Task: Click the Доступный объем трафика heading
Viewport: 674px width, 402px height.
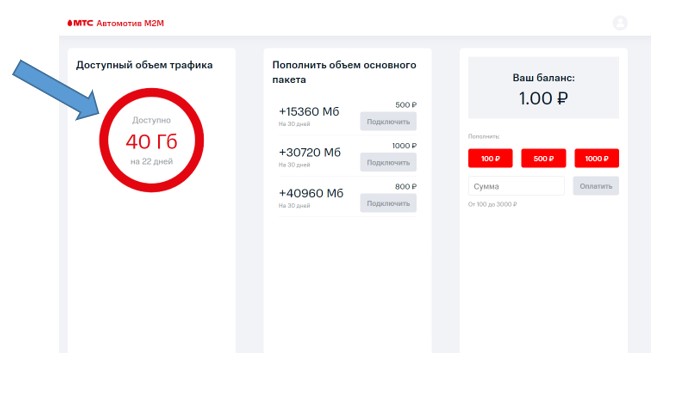Action: [144, 65]
